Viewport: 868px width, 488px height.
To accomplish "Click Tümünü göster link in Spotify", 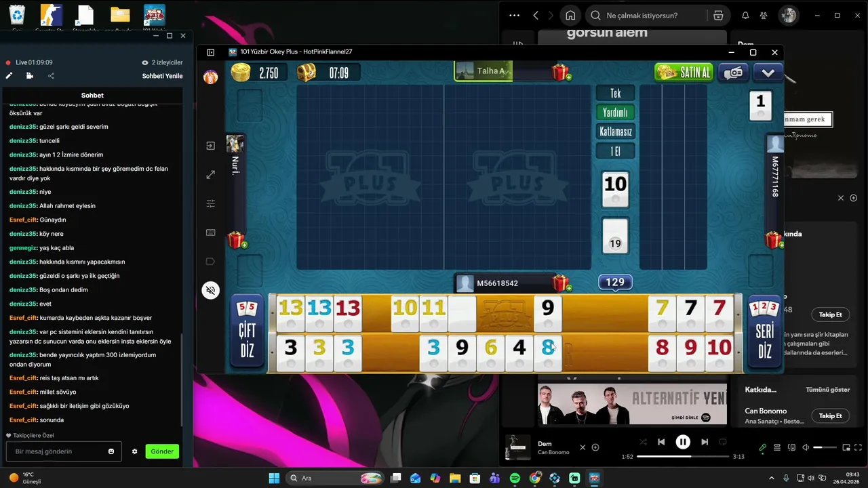I will pos(827,390).
